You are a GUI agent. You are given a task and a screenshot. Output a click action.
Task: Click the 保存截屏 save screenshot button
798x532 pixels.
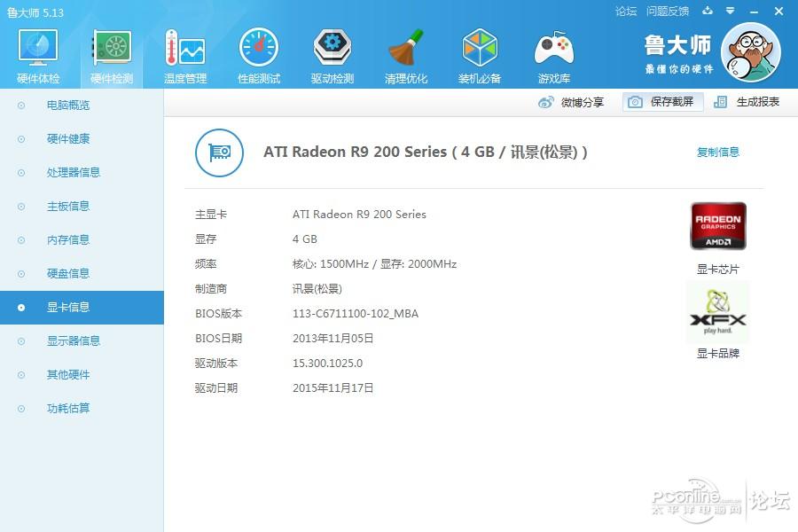click(662, 102)
